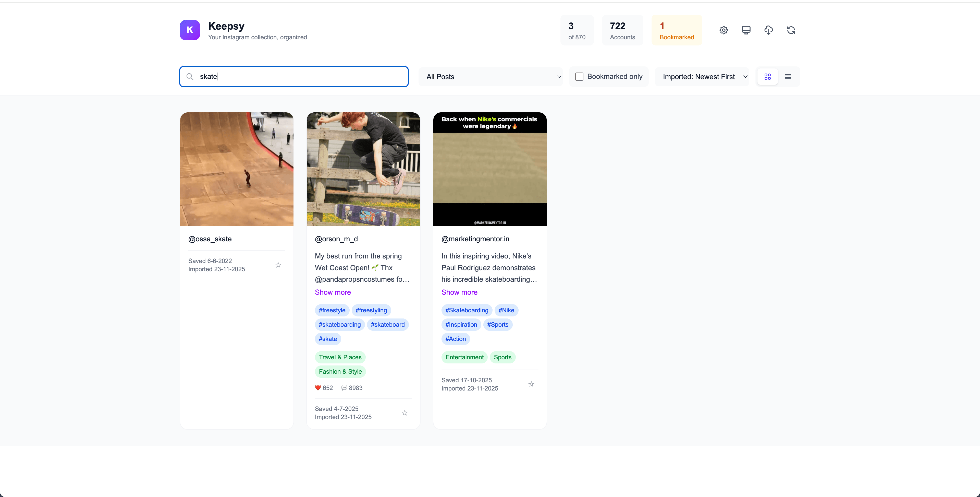Open the Nike commercials thumbnail
This screenshot has height=497, width=980.
[x=490, y=169]
